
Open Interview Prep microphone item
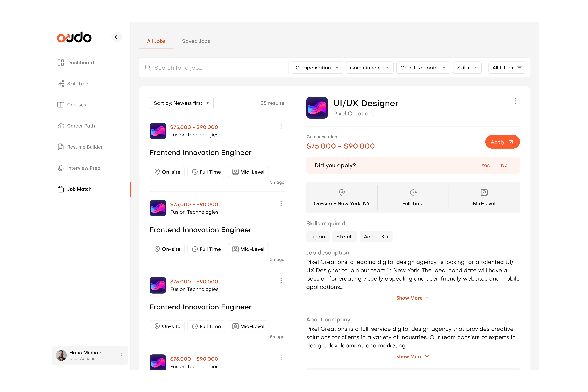pos(83,168)
